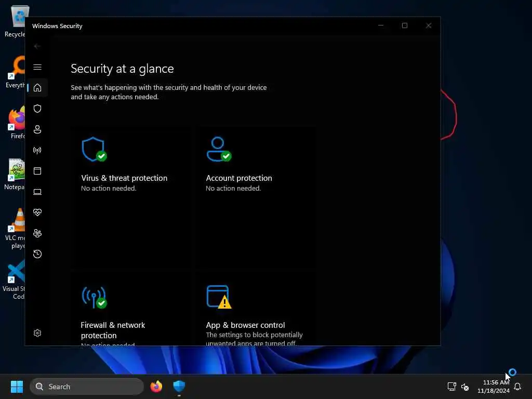Open Device performance & health heart icon
Screen dimensions: 532x399
tap(37, 212)
